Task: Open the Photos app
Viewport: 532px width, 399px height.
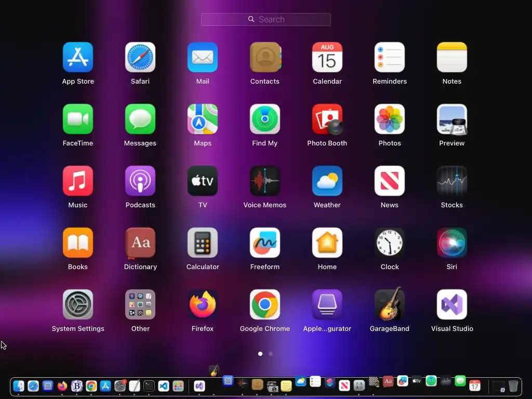Action: tap(390, 119)
